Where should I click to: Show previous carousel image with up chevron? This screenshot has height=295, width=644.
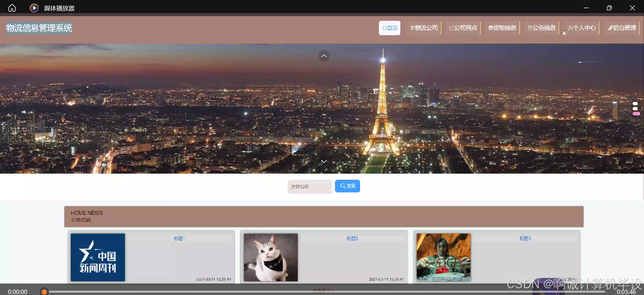[324, 56]
